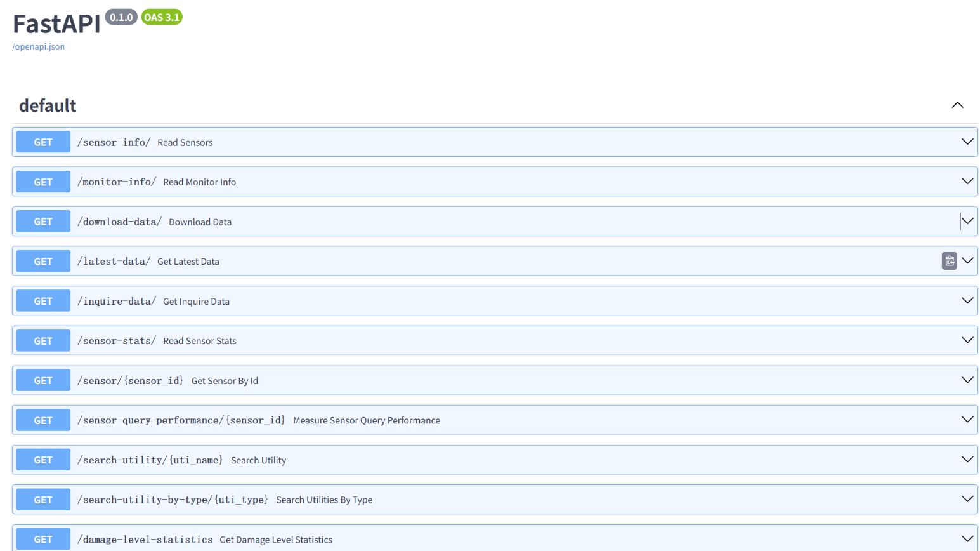Image resolution: width=980 pixels, height=551 pixels.
Task: Click the Get Latest Data summary text
Action: pos(188,262)
